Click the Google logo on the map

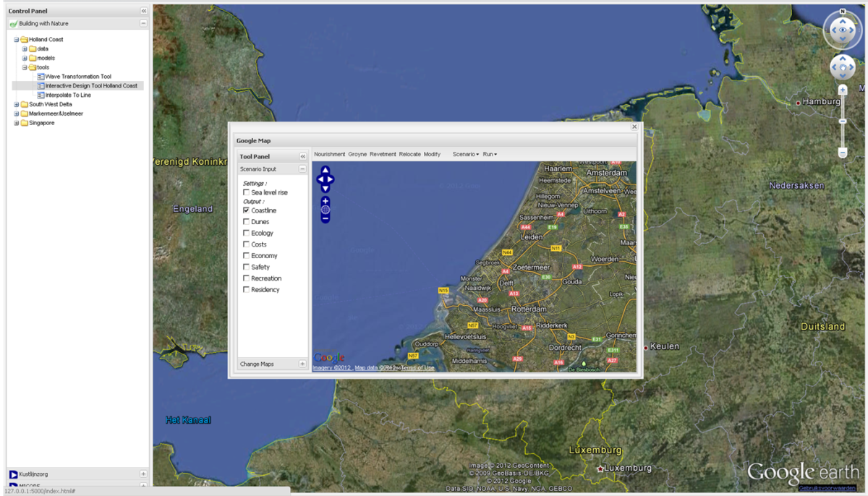click(x=329, y=358)
